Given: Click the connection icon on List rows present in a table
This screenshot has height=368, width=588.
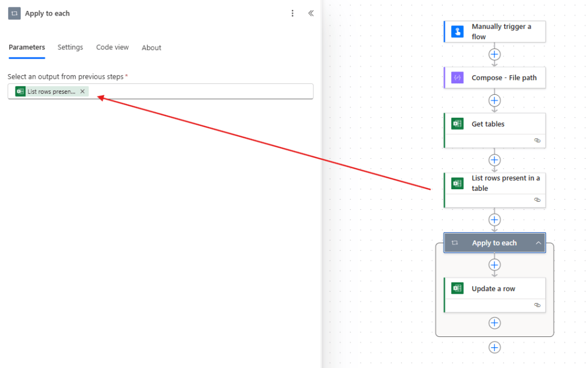Looking at the screenshot, I should [x=537, y=200].
